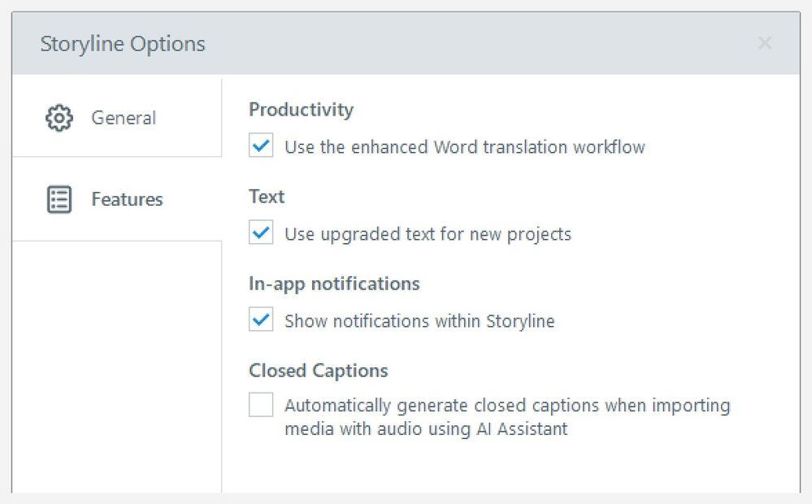Viewport: 812px width, 504px height.
Task: Disable the enhanced Word translation workflow checkbox
Action: pos(261,147)
